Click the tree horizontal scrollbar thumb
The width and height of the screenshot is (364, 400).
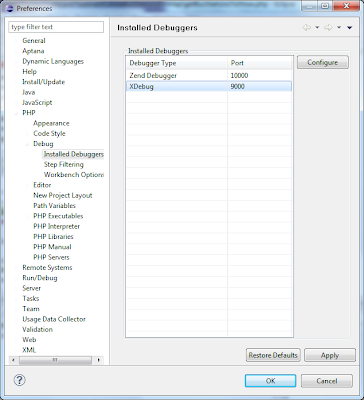click(55, 360)
